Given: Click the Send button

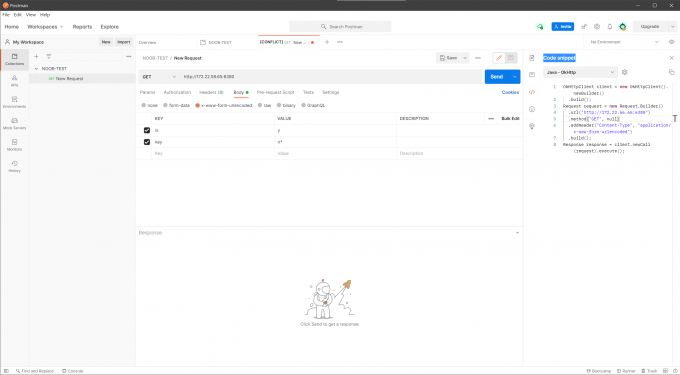Looking at the screenshot, I should click(497, 77).
